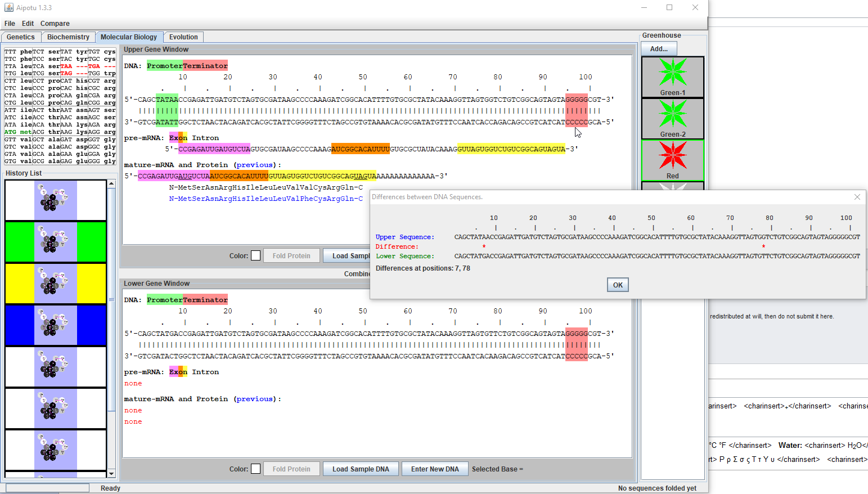
Task: Click the Add... button in Greenhouse
Action: coord(659,49)
